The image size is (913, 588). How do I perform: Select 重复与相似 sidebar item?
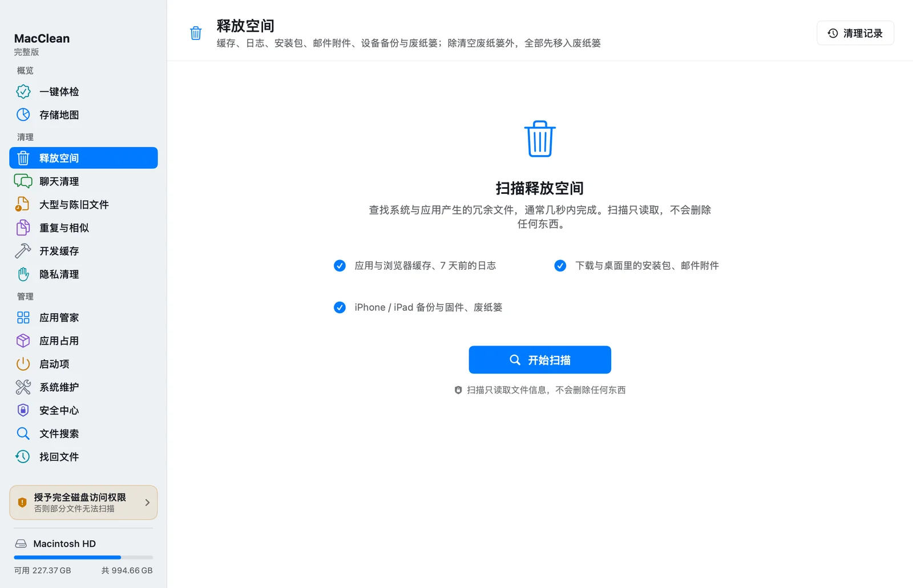coord(83,228)
